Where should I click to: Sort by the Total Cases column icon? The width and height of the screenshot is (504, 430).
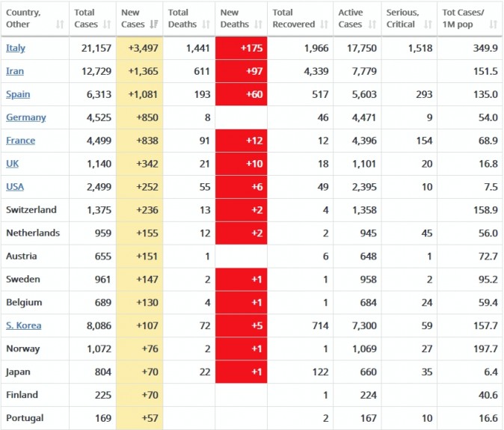[x=107, y=25]
